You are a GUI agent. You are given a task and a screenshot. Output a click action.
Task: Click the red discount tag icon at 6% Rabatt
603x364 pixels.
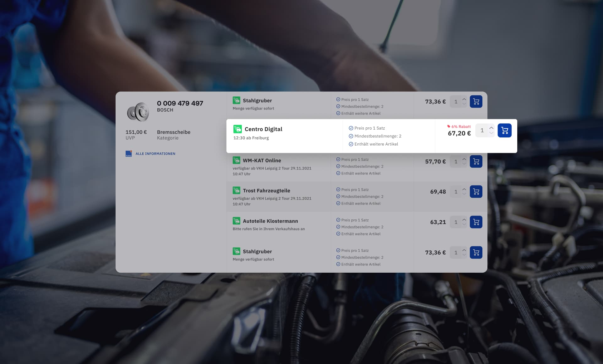click(449, 126)
